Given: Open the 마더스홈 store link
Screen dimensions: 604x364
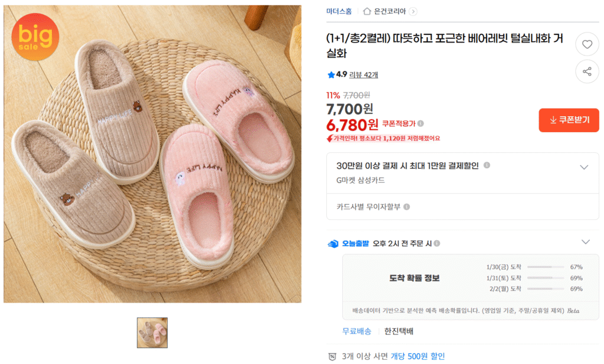Looking at the screenshot, I should tap(338, 11).
